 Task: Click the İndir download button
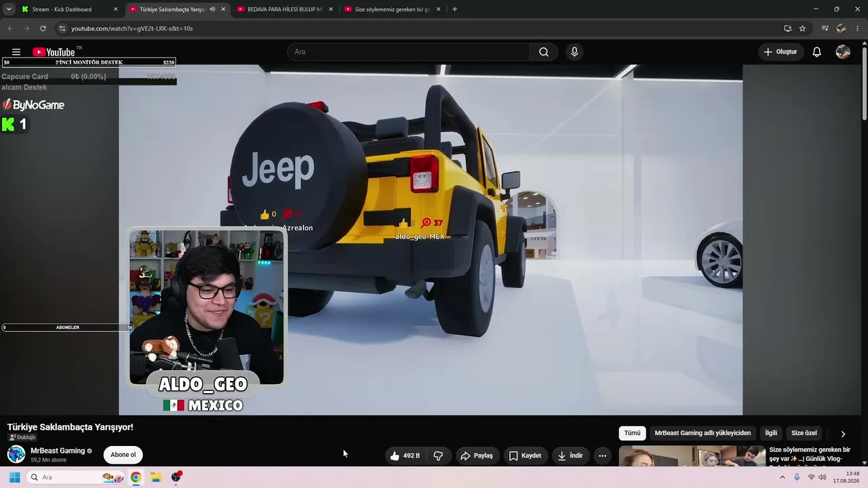pyautogui.click(x=570, y=456)
